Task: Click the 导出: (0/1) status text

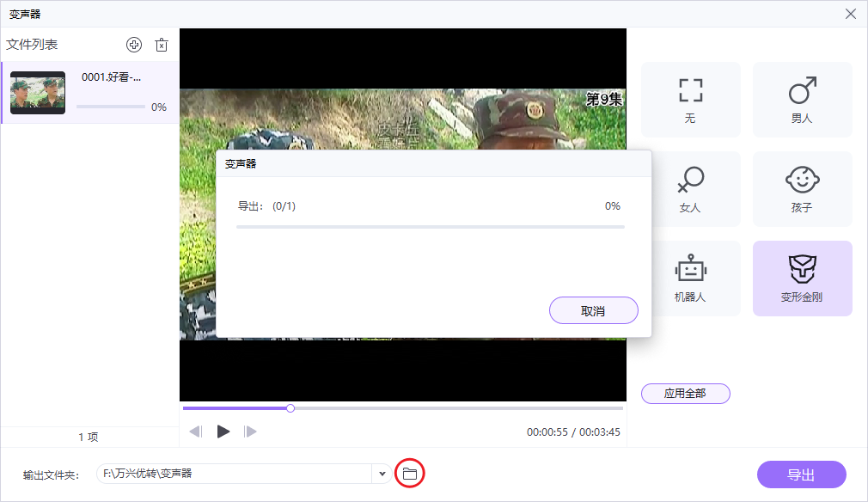Action: [x=266, y=206]
